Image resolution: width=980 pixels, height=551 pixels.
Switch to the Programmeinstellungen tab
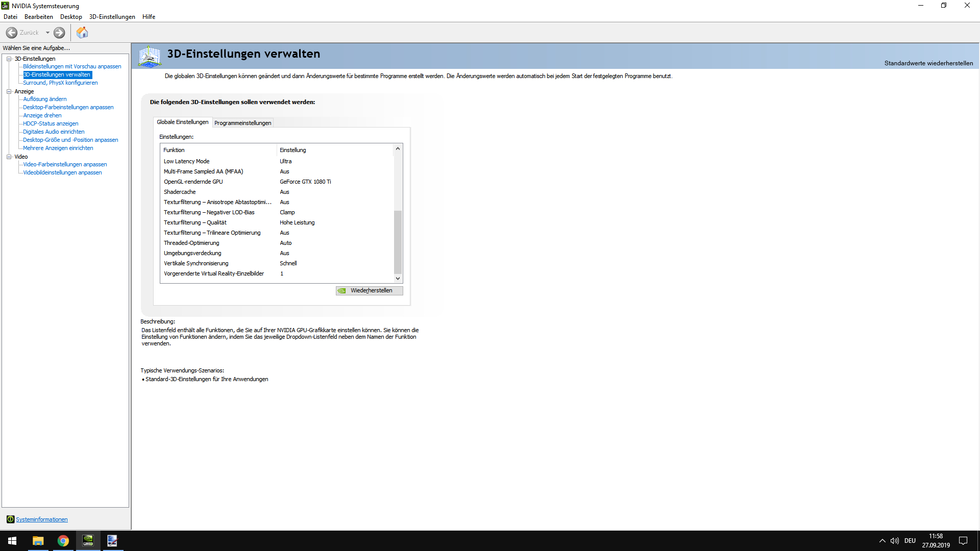pos(242,123)
